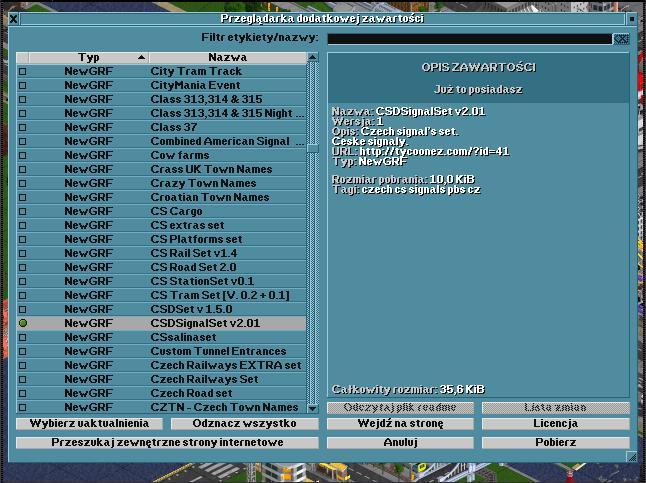Select the Custom Tunnel Entrances entry
646x483 pixels.
(x=217, y=352)
